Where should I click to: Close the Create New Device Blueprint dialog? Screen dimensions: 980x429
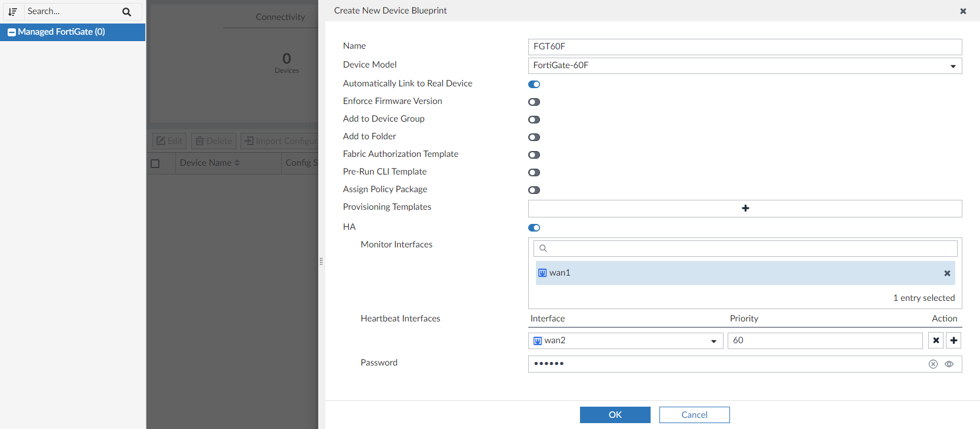[x=963, y=11]
